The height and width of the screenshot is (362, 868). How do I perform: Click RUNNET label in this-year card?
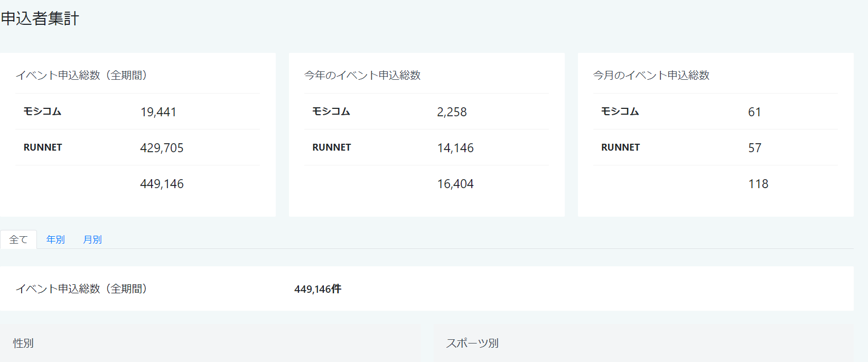(x=332, y=147)
